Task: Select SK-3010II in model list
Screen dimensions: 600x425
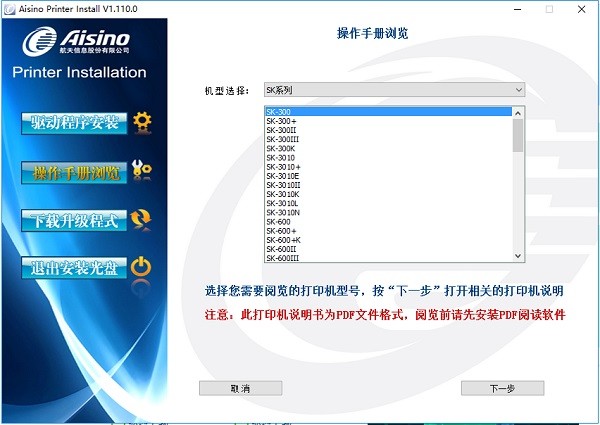Action: tap(388, 185)
